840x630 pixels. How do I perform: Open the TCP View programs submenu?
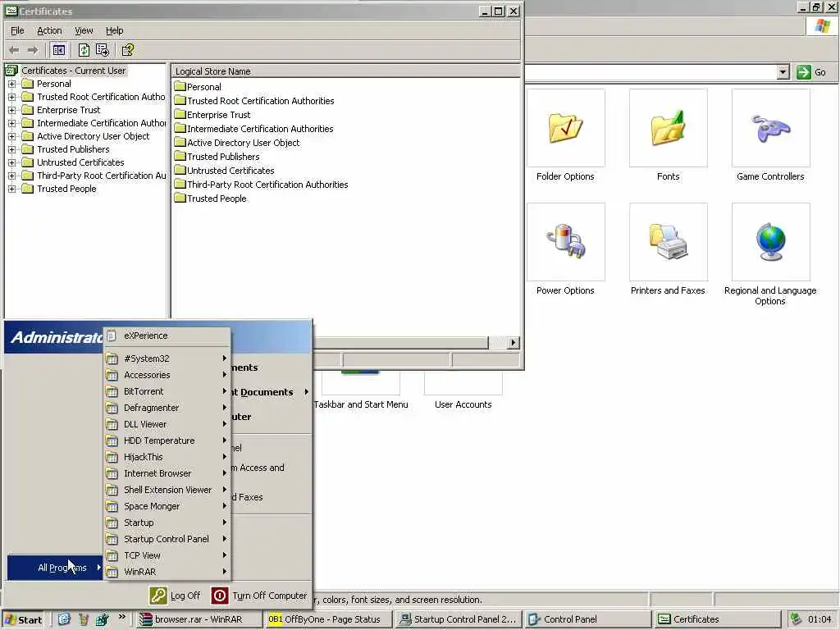167,555
